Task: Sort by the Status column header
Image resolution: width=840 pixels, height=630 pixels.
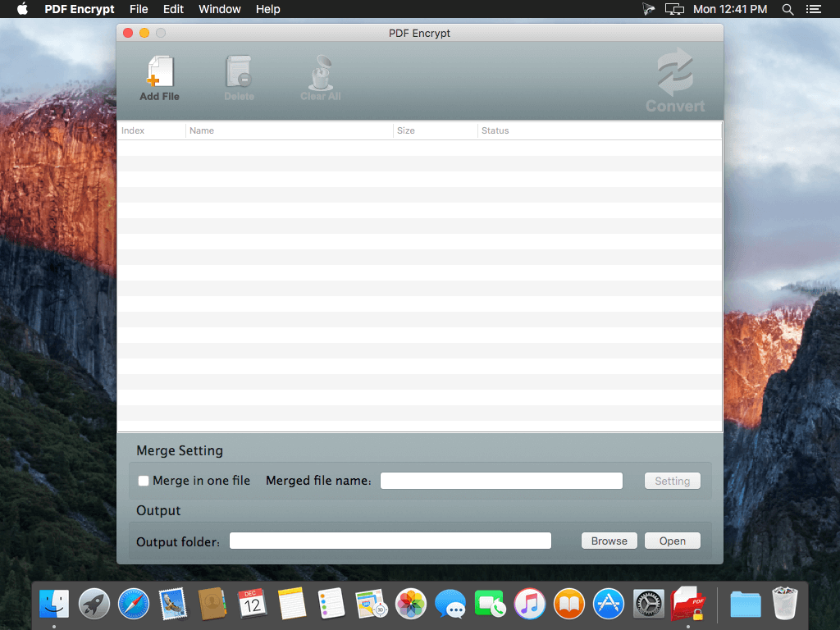Action: 600,130
